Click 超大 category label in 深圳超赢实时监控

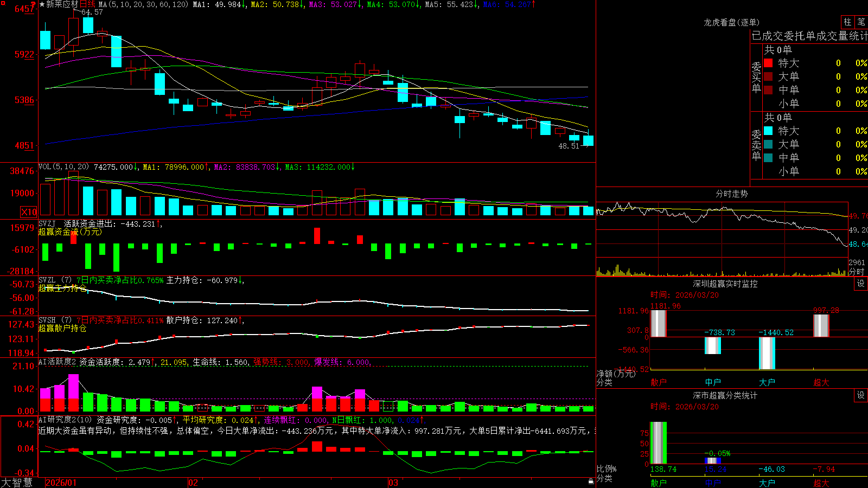(x=821, y=382)
